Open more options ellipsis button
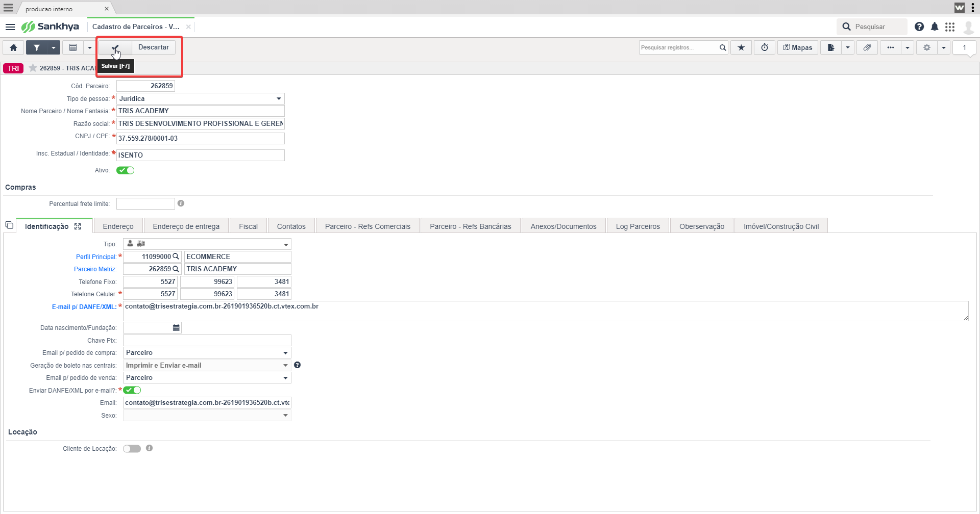980x514 pixels. coord(891,47)
